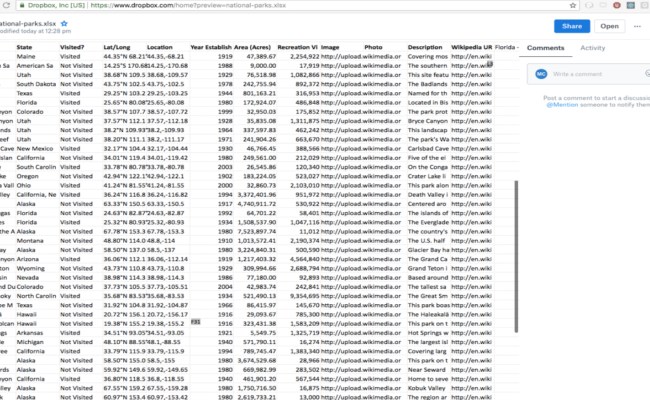Click visitors value 4,564,840
Image resolution: width=650 pixels, height=400 pixels.
click(305, 259)
